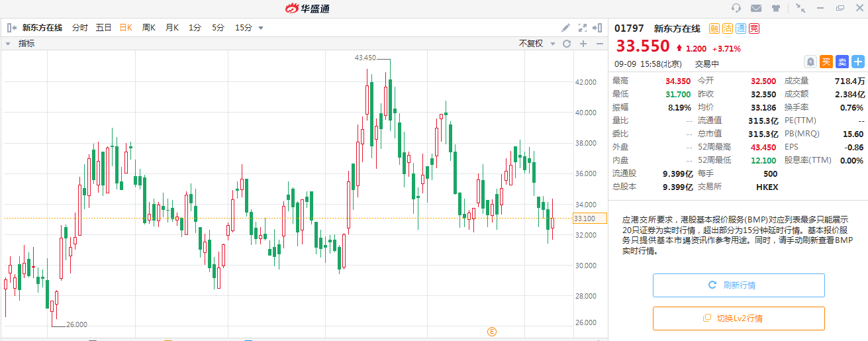Switch to 分时 intraday chart
Screen dimensions: 868x341
(80, 28)
